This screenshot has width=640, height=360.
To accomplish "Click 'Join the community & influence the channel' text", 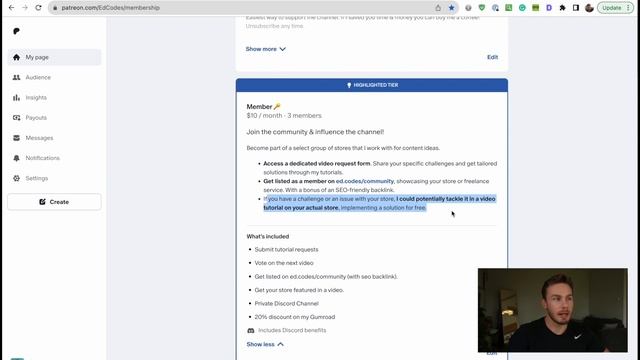I will [x=315, y=132].
